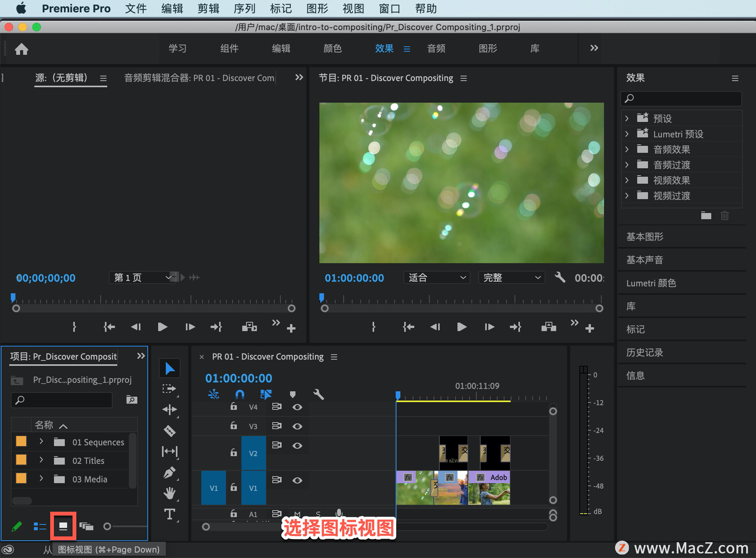Select the Type tool
This screenshot has height=558, width=756.
(x=169, y=514)
